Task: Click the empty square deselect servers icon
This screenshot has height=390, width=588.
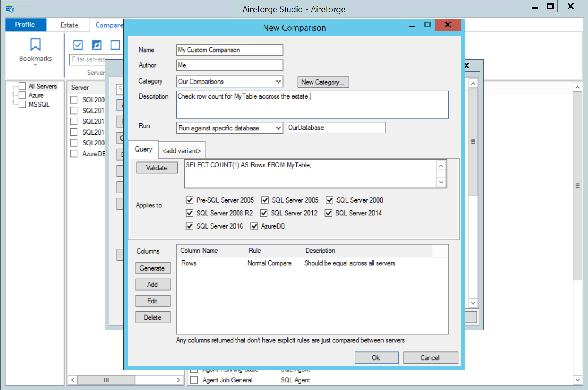Action: click(x=115, y=45)
